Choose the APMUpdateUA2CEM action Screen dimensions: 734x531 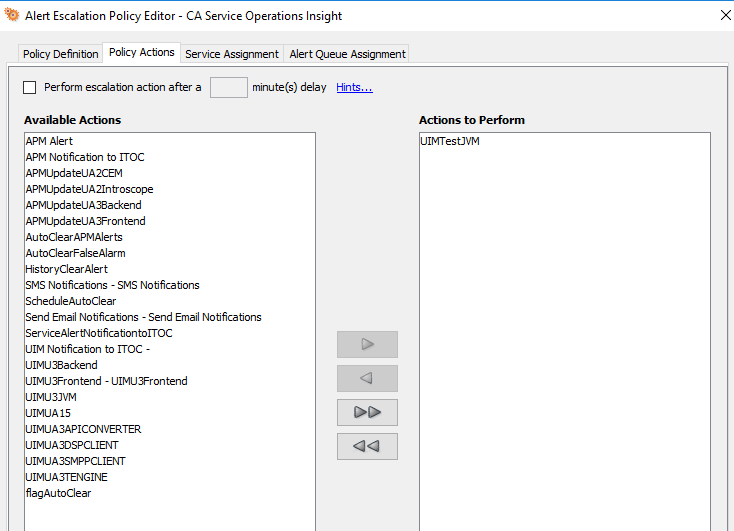click(169, 173)
